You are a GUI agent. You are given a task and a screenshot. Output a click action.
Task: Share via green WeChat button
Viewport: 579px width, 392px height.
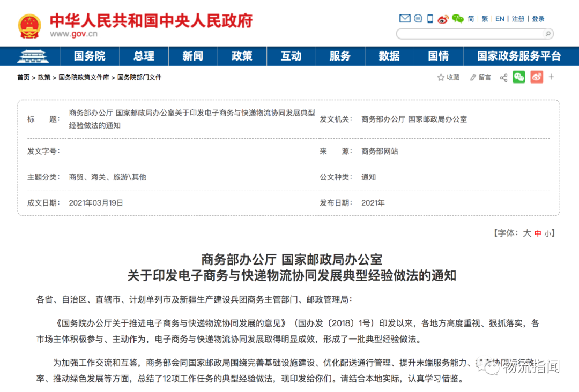tap(519, 77)
